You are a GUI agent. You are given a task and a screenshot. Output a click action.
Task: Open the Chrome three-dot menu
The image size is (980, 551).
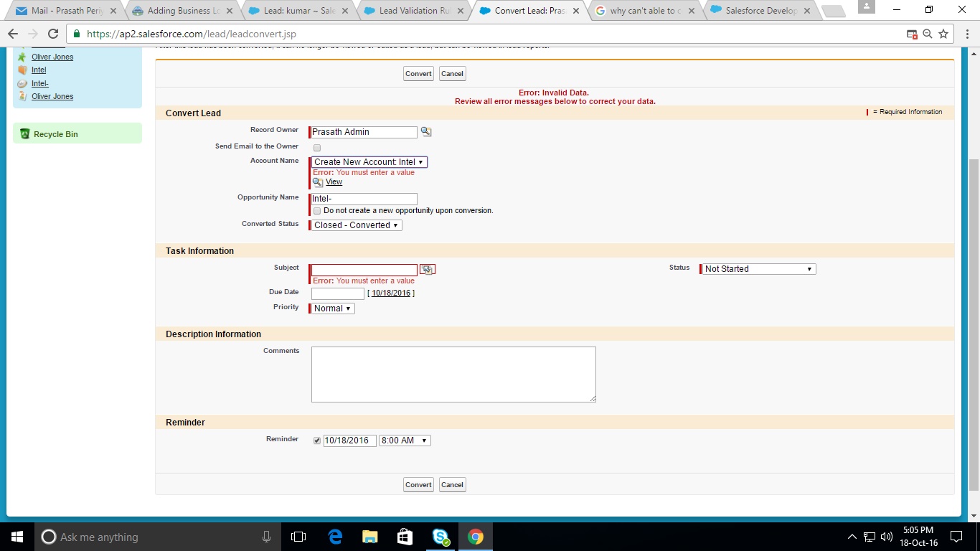point(967,34)
